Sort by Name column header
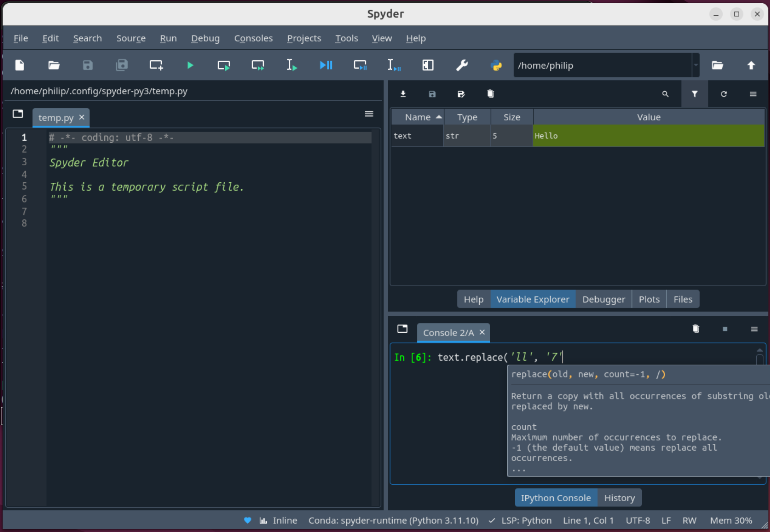The width and height of the screenshot is (770, 532). click(418, 117)
